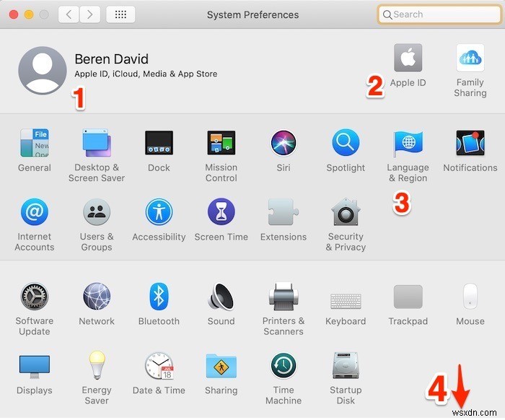The image size is (505, 420).
Task: Open the Apple ID pane
Action: click(x=408, y=58)
